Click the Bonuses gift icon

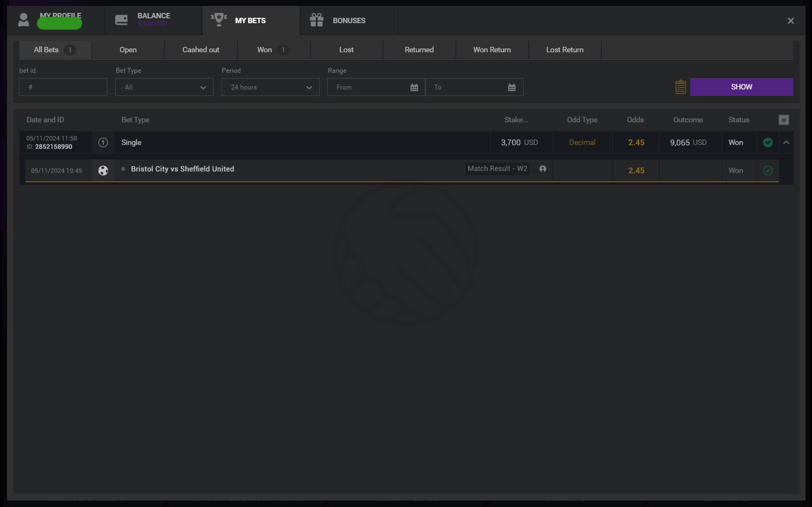click(316, 20)
